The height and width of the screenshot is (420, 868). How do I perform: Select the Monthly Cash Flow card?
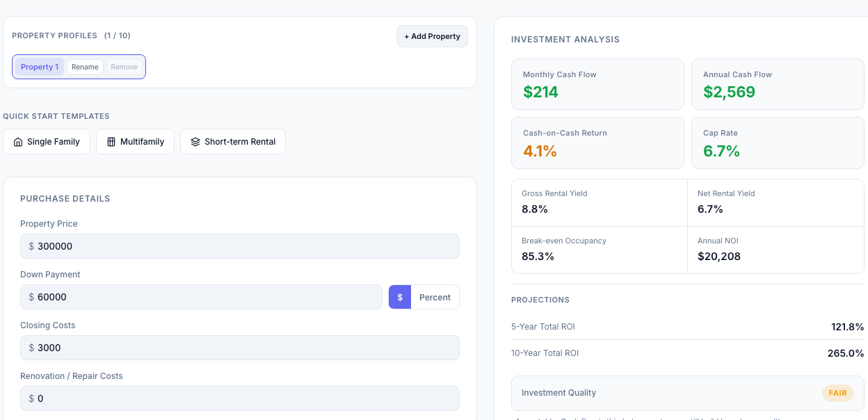[597, 84]
